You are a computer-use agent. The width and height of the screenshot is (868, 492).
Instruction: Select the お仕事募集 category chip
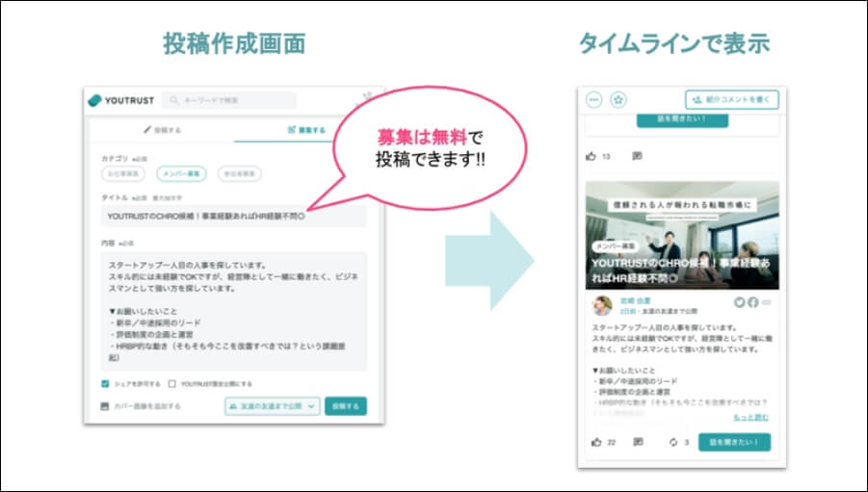(x=123, y=173)
